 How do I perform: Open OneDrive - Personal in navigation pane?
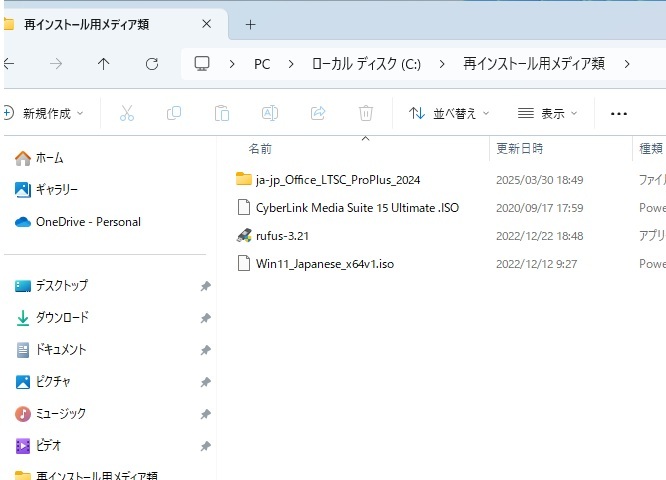77,222
